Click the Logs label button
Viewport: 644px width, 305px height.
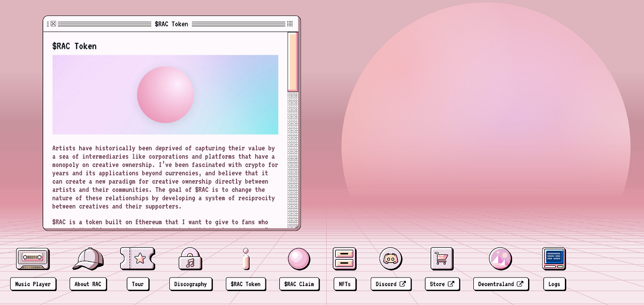click(x=554, y=284)
